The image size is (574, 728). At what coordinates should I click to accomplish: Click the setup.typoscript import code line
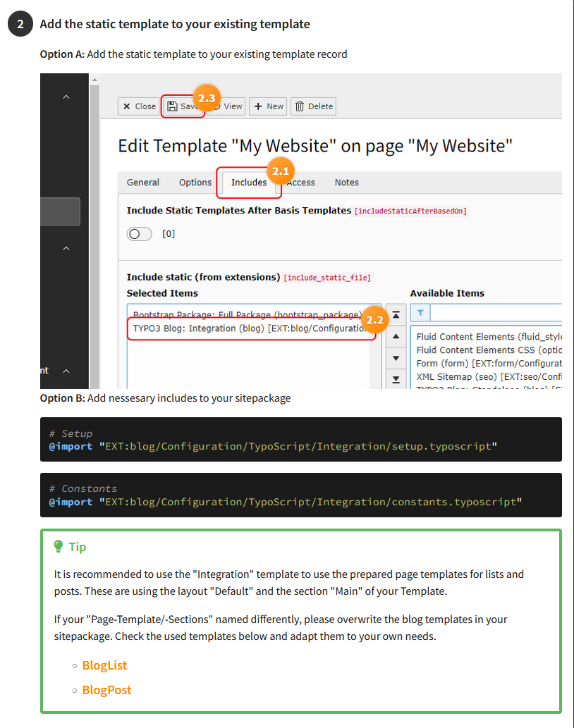click(273, 447)
